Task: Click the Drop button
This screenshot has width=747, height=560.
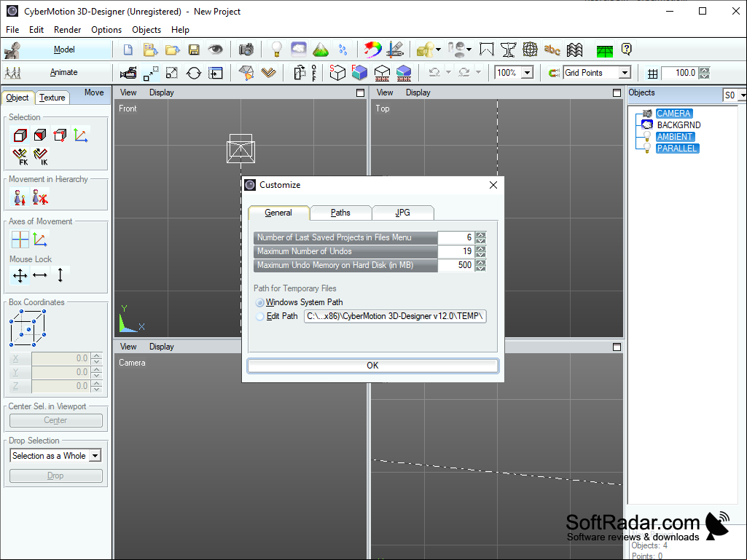Action: click(55, 476)
